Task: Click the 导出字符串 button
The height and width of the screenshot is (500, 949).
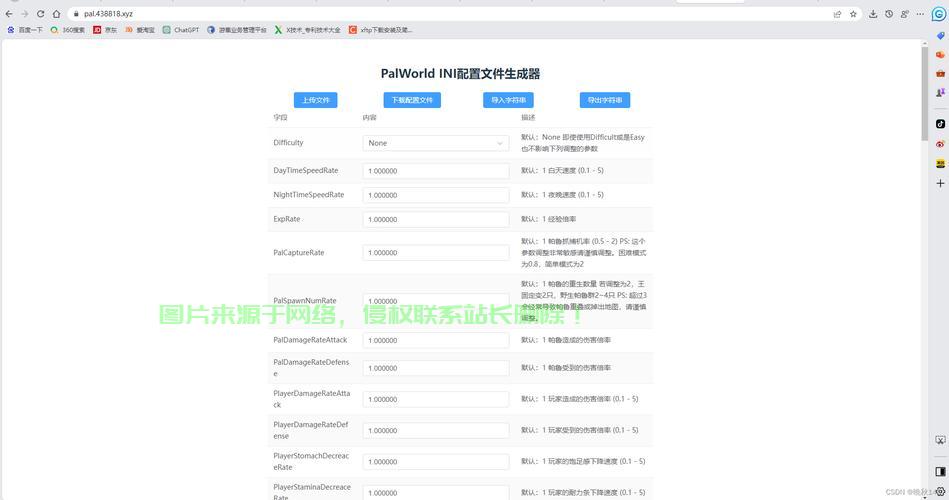Action: (605, 100)
